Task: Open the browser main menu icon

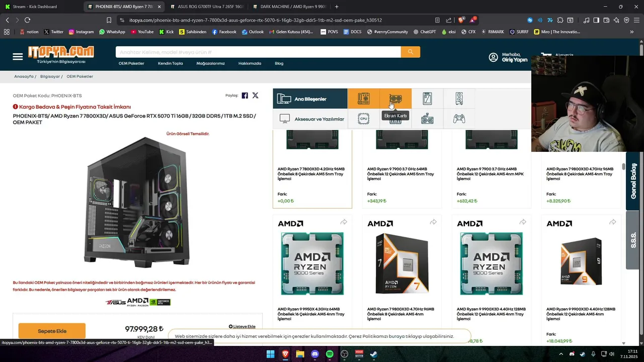Action: tap(636, 20)
